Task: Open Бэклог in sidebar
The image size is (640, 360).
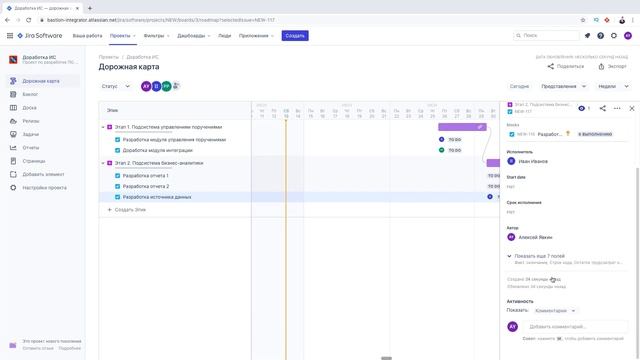Action: [44, 94]
